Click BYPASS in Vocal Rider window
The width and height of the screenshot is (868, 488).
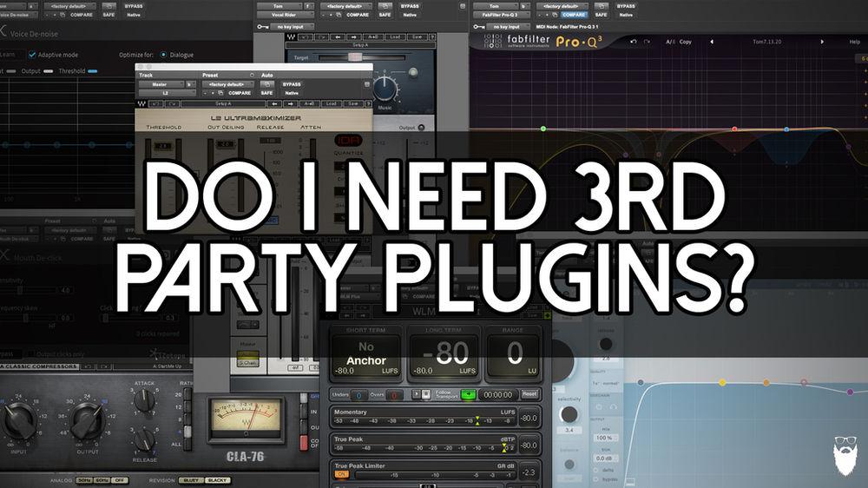click(x=410, y=6)
